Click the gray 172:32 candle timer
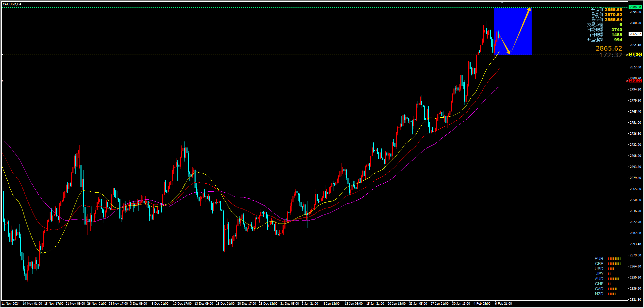 (x=610, y=55)
